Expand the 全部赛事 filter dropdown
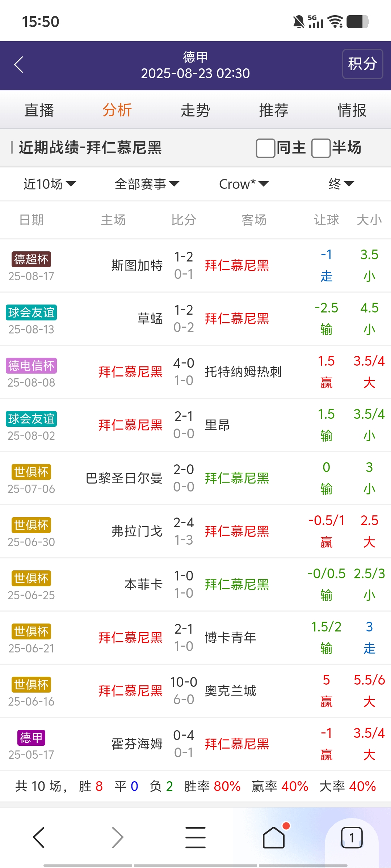391x868 pixels. click(147, 184)
